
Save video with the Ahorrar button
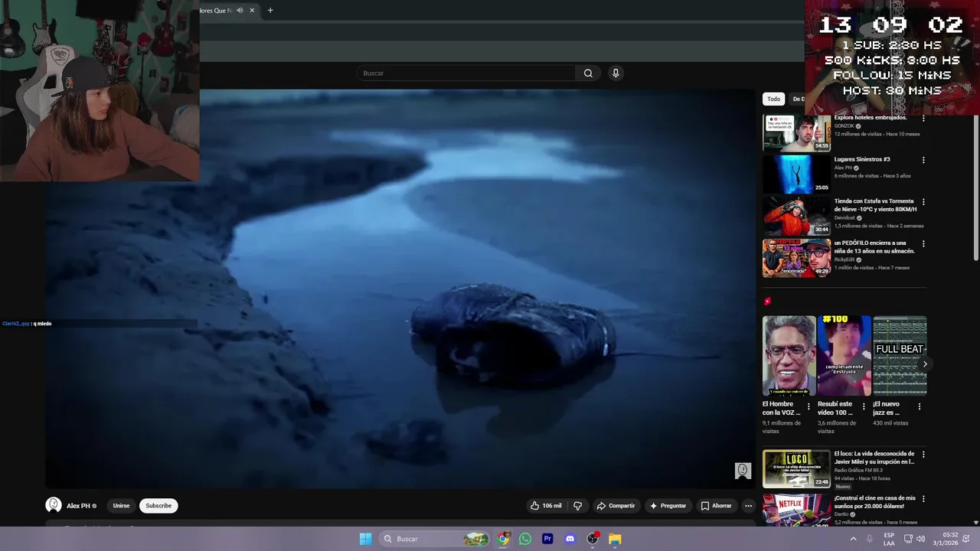[716, 506]
